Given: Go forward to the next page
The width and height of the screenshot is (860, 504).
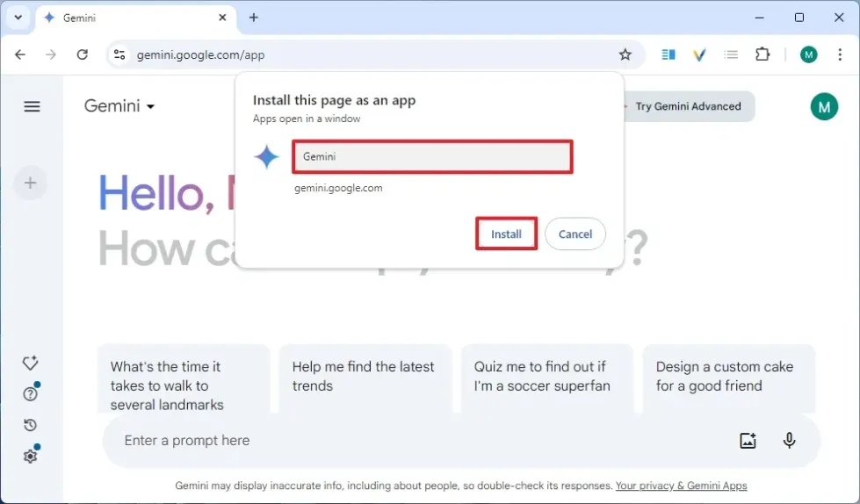Looking at the screenshot, I should [51, 54].
